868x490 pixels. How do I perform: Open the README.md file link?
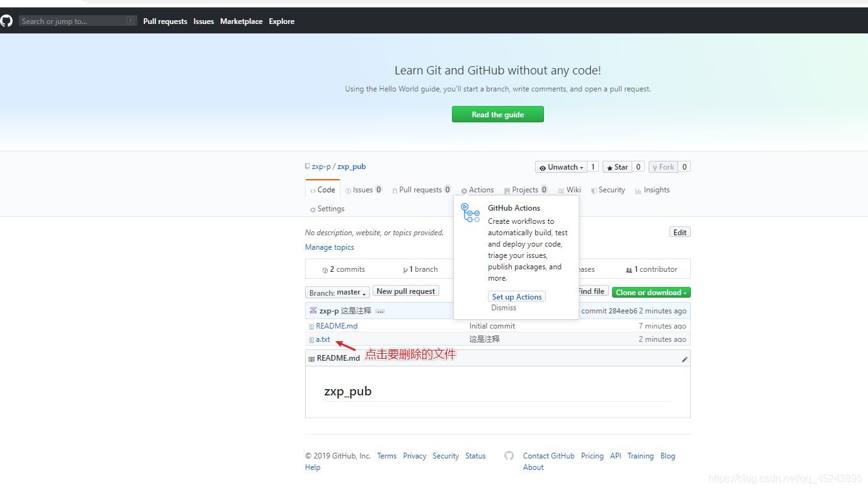337,326
